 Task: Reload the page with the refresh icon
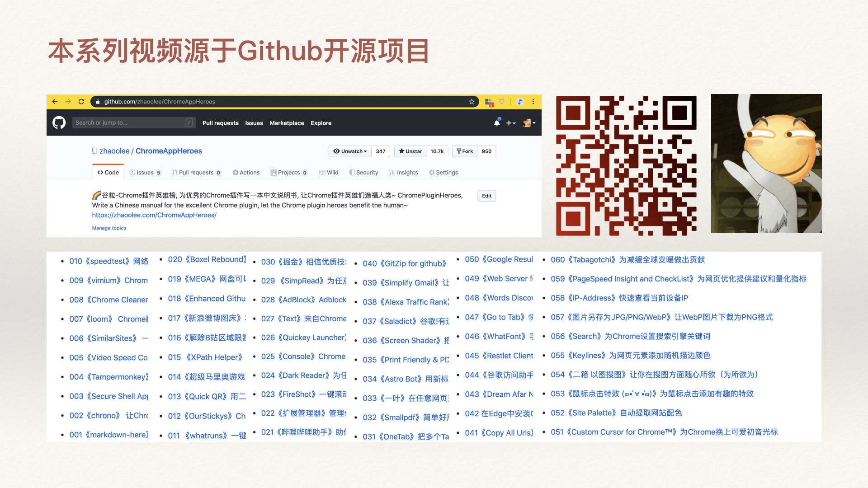point(81,102)
